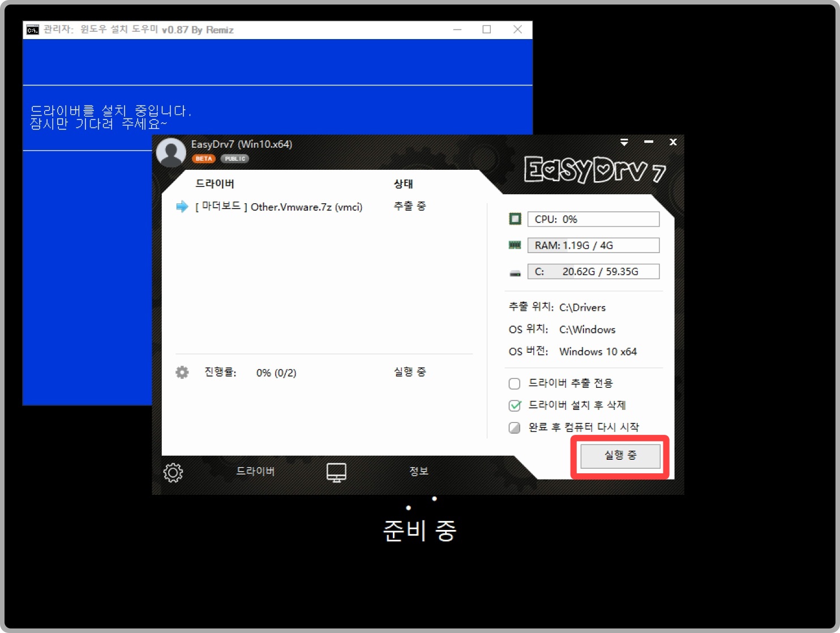Toggle 완료 후 컴퓨터 다시 시작
The height and width of the screenshot is (633, 840).
pyautogui.click(x=515, y=428)
